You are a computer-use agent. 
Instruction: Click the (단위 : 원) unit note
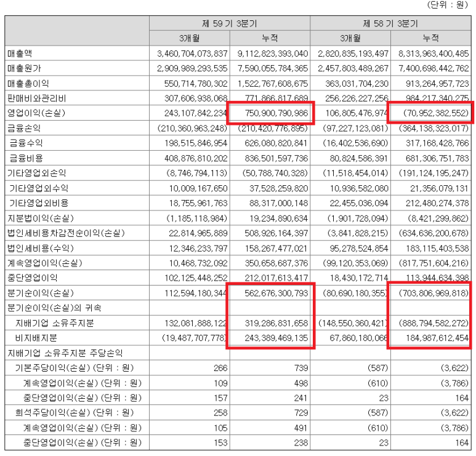click(x=448, y=4)
